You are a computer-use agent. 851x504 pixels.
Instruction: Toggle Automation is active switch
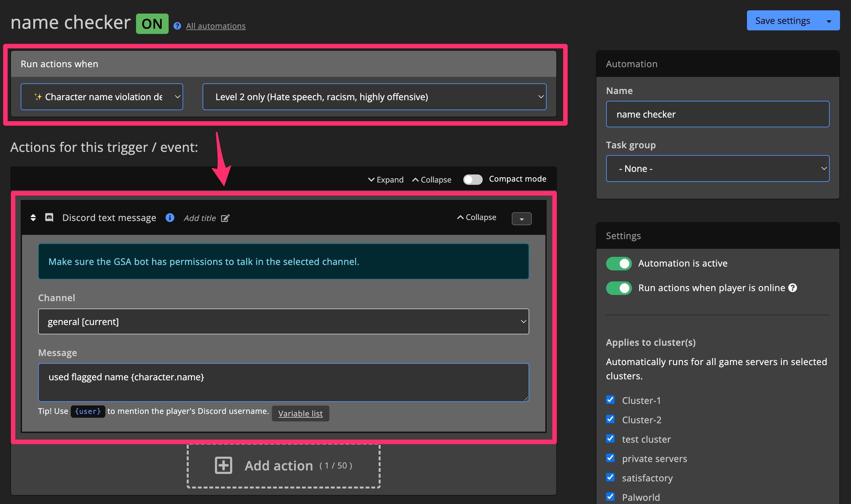pyautogui.click(x=619, y=264)
